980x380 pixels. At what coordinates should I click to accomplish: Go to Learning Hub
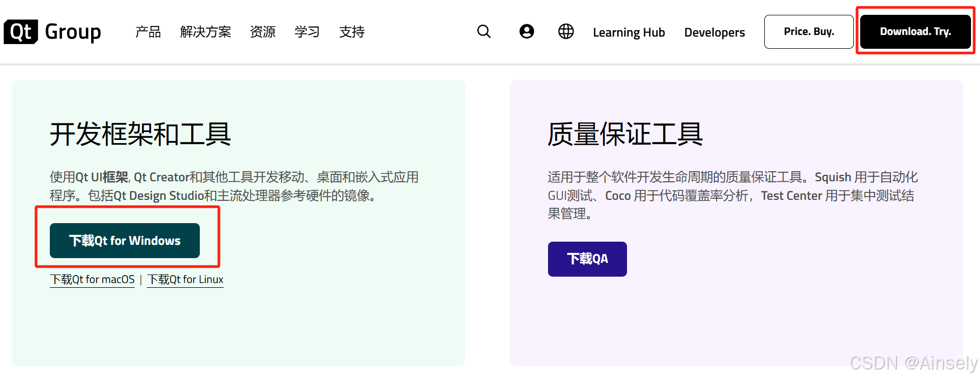coord(629,32)
